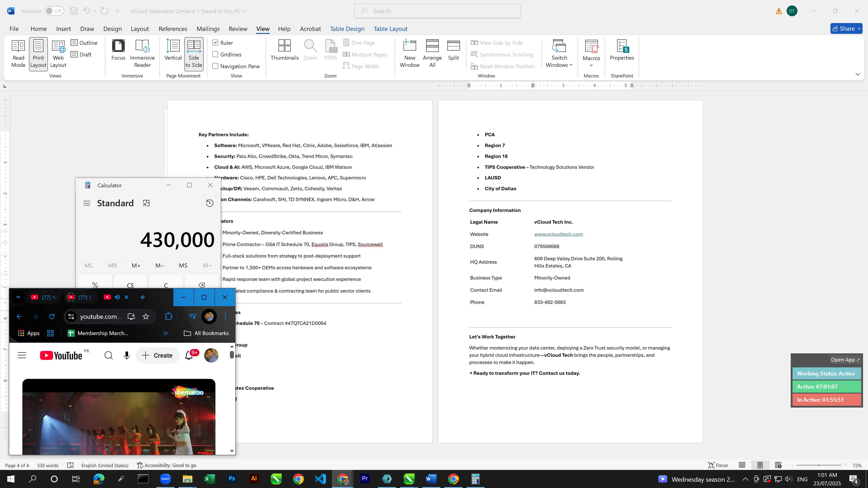
Task: Show hidden system tray icons
Action: pos(745,479)
